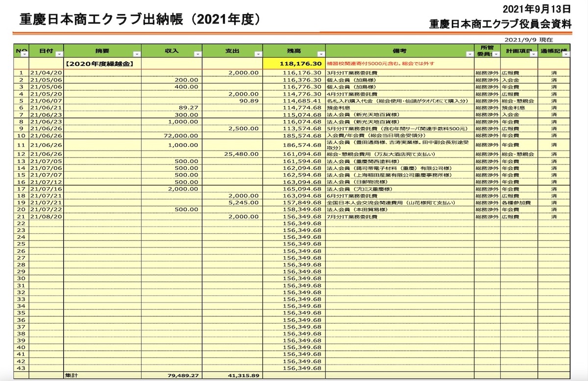Image resolution: width=588 pixels, height=381 pixels.
Task: Open the 備考 column filter dropdown
Action: pos(470,54)
